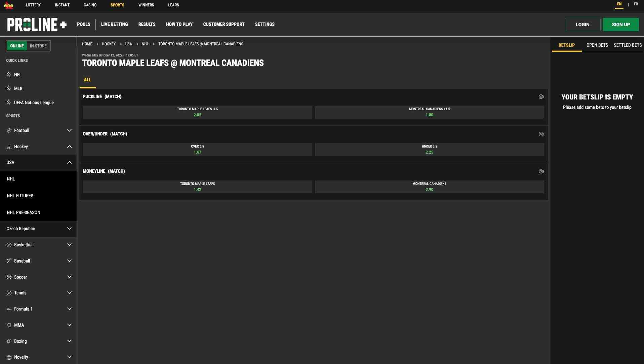Open Puckline market info icon

click(x=541, y=97)
